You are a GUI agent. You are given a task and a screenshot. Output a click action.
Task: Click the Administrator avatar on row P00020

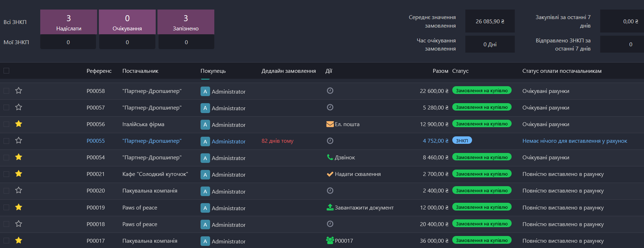(205, 191)
